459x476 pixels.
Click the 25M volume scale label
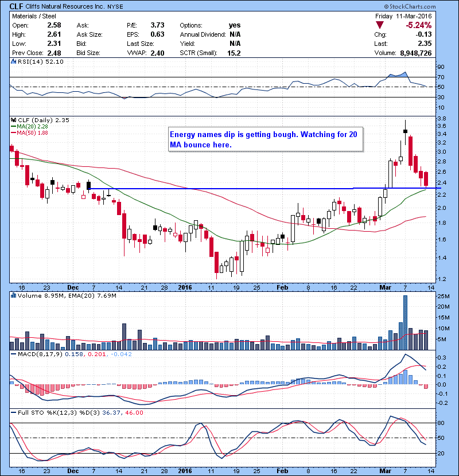[x=444, y=296]
